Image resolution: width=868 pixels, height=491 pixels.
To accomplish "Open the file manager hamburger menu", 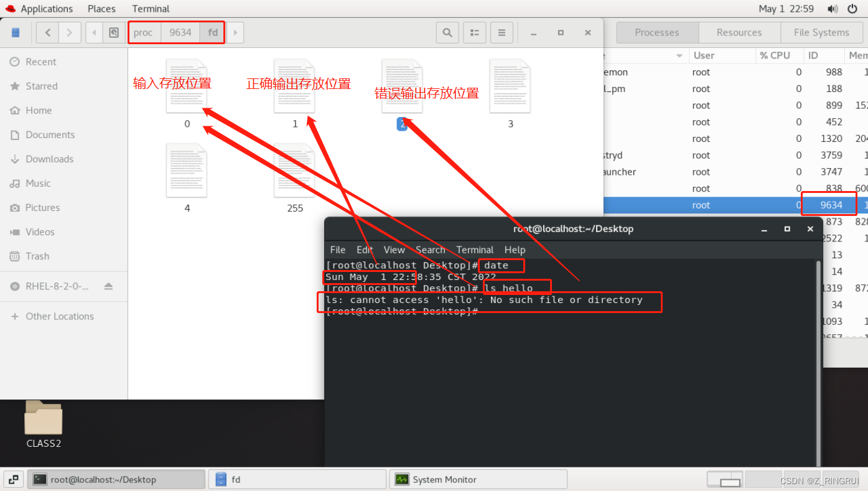I will 502,32.
